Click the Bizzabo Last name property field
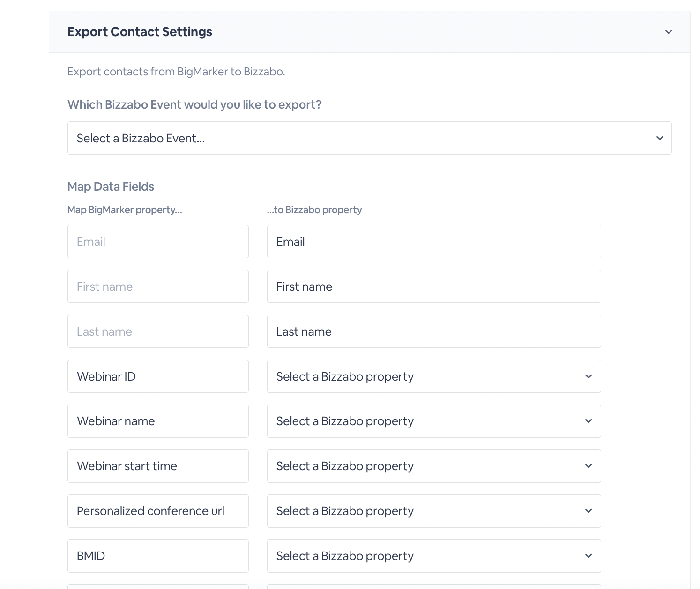 (434, 331)
